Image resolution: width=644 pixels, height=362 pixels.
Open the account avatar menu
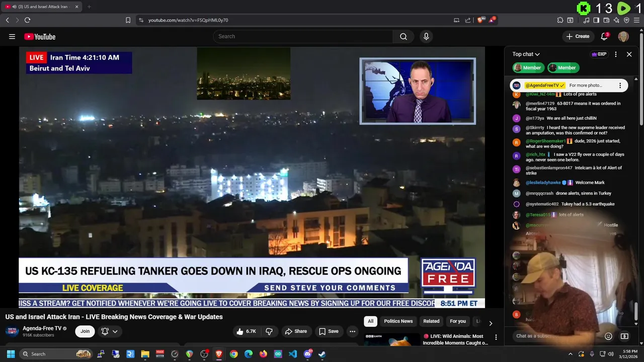pyautogui.click(x=623, y=36)
